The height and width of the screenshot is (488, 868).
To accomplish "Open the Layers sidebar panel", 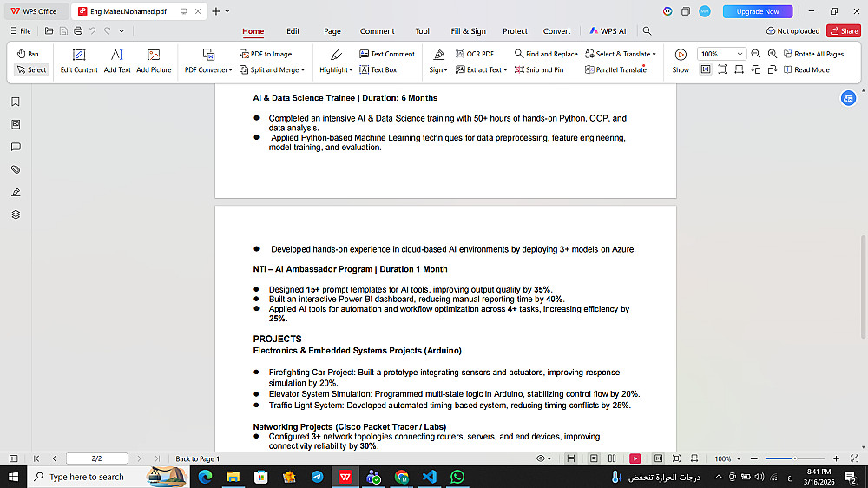I will [16, 215].
